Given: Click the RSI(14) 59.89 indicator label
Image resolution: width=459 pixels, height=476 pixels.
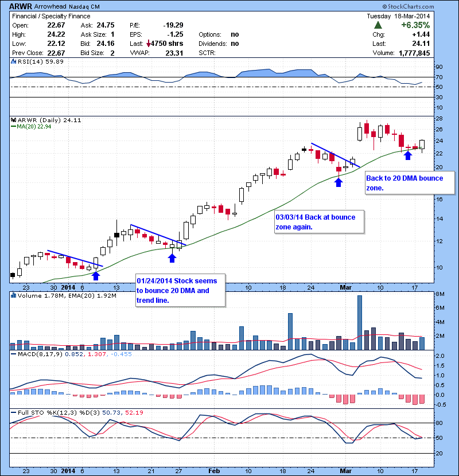Looking at the screenshot, I should [40, 61].
